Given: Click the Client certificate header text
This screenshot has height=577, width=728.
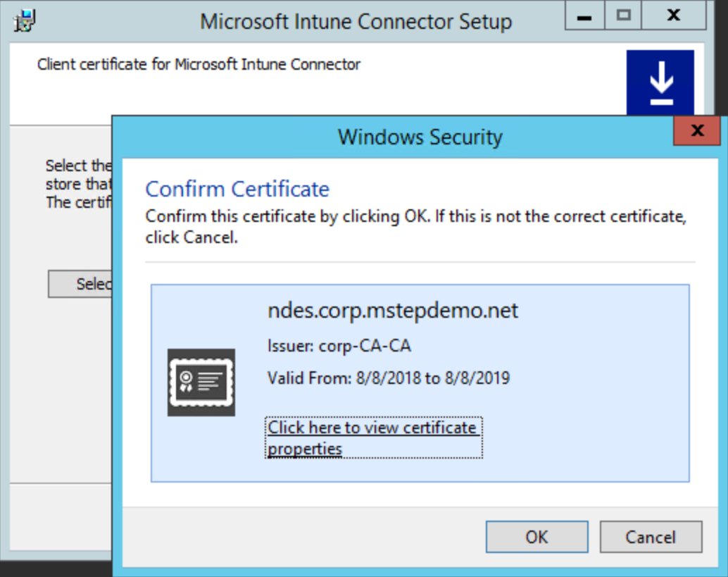Looking at the screenshot, I should [199, 65].
